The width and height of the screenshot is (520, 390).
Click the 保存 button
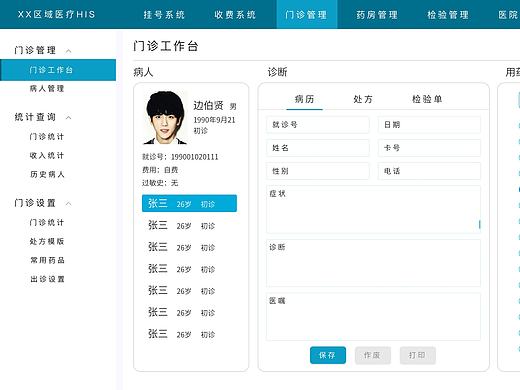point(328,355)
